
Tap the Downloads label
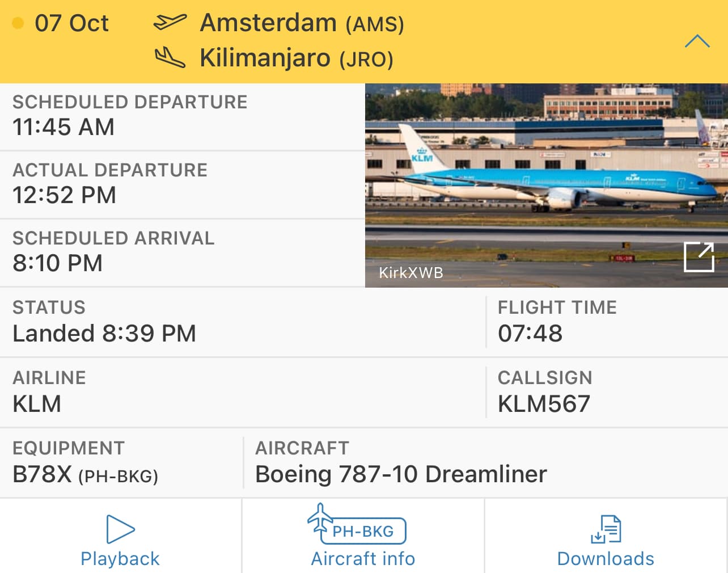[x=606, y=559]
